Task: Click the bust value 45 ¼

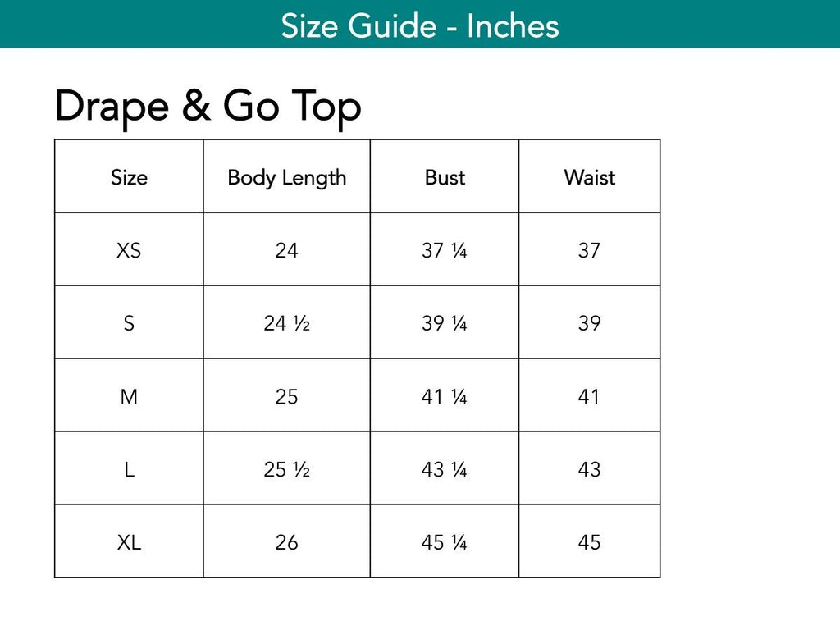Action: 444,542
